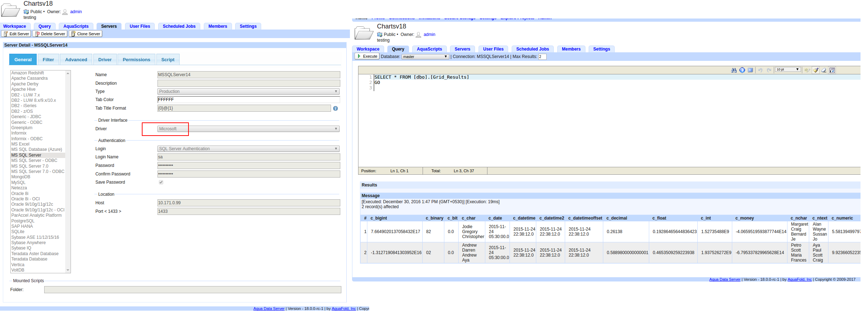Click the blue arrow Go To icon

click(742, 70)
